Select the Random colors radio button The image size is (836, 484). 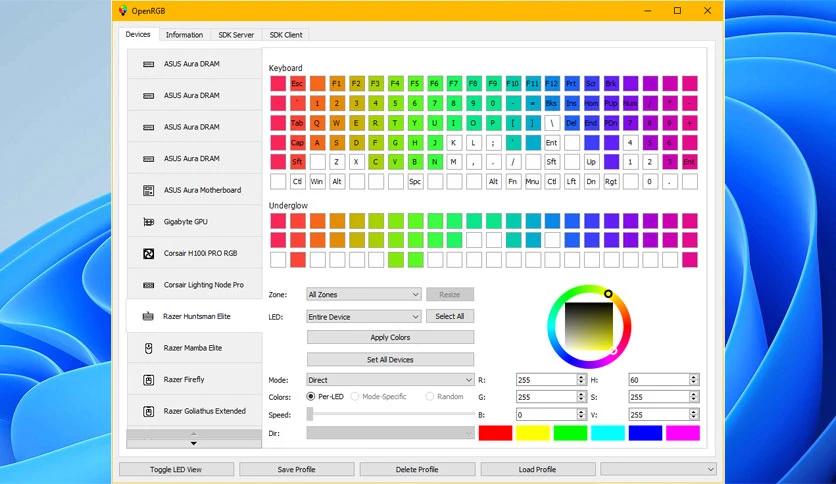(430, 397)
